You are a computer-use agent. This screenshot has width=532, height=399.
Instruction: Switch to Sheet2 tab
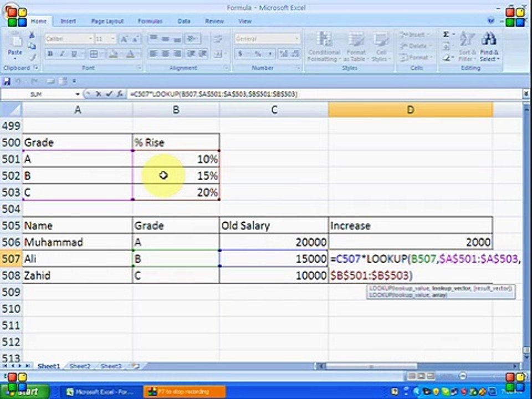click(80, 366)
